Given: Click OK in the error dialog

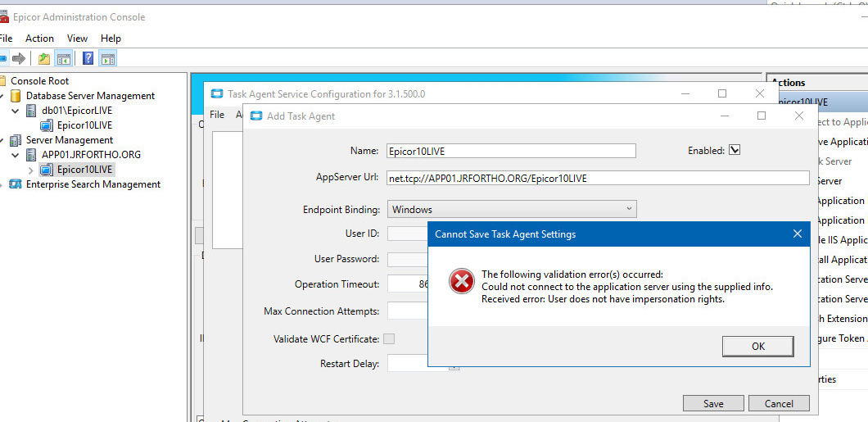Looking at the screenshot, I should click(758, 346).
